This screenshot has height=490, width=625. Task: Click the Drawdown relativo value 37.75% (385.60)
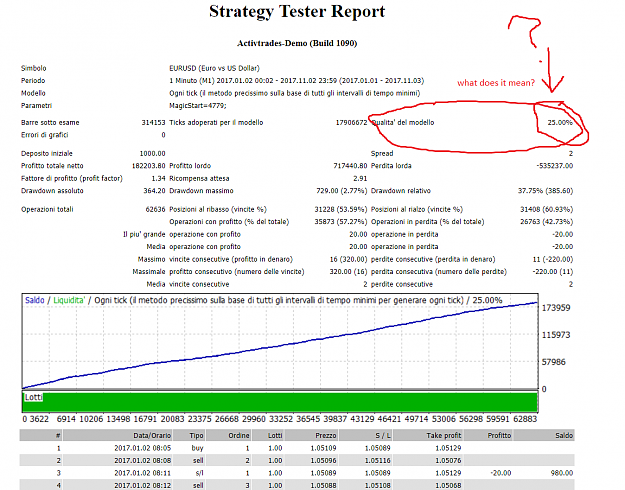pos(545,191)
